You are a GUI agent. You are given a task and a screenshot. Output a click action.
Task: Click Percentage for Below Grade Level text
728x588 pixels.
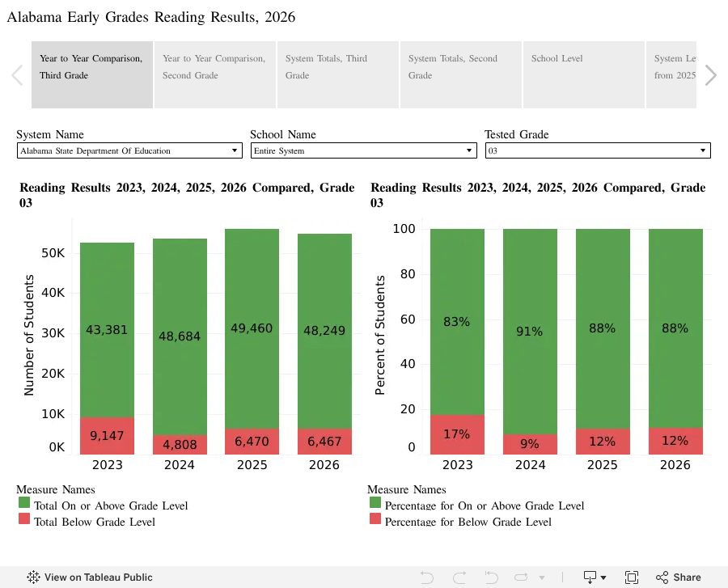(x=468, y=522)
